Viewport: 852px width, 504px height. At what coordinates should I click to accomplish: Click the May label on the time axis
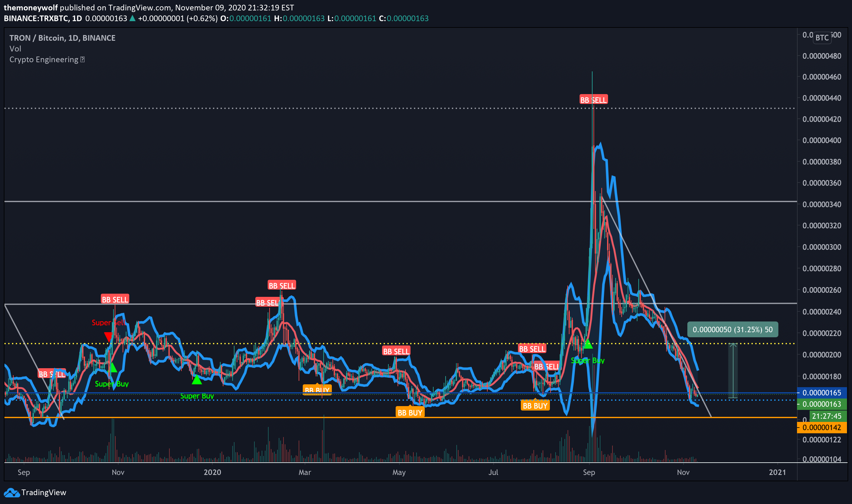coord(399,472)
